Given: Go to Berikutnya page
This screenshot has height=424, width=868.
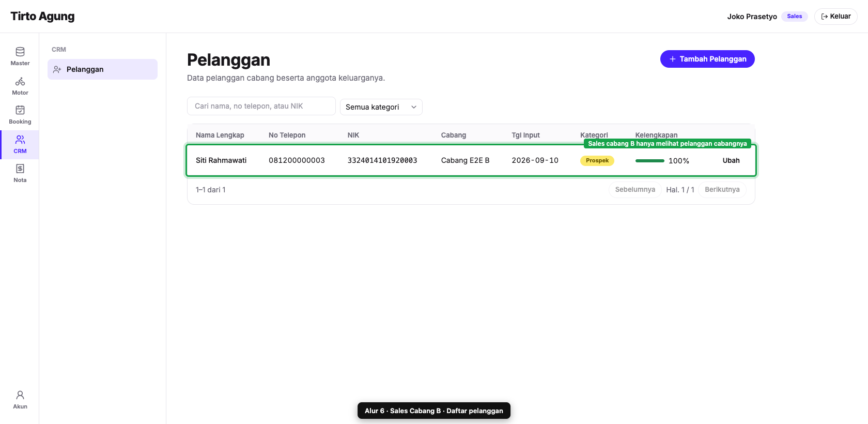Looking at the screenshot, I should click(x=722, y=190).
